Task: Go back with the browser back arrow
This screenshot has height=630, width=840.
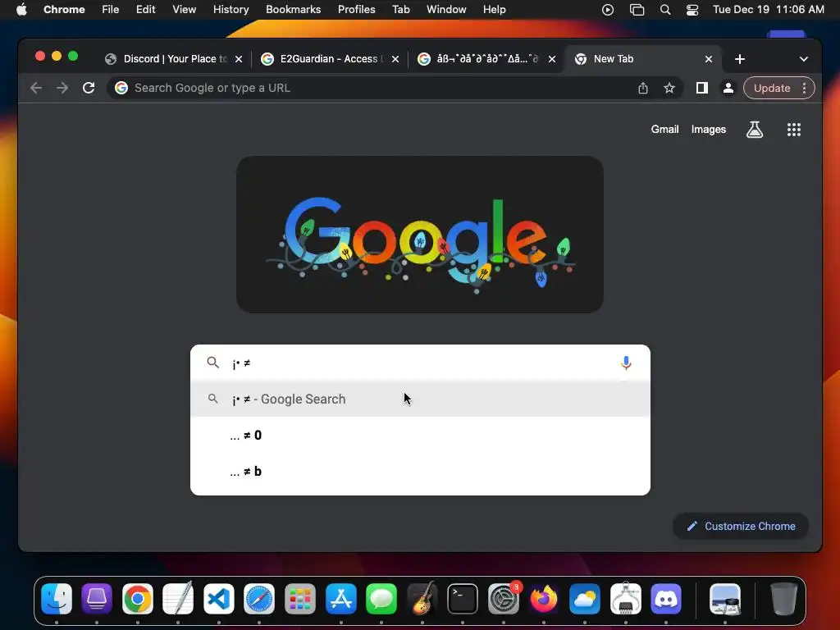Action: (x=36, y=88)
